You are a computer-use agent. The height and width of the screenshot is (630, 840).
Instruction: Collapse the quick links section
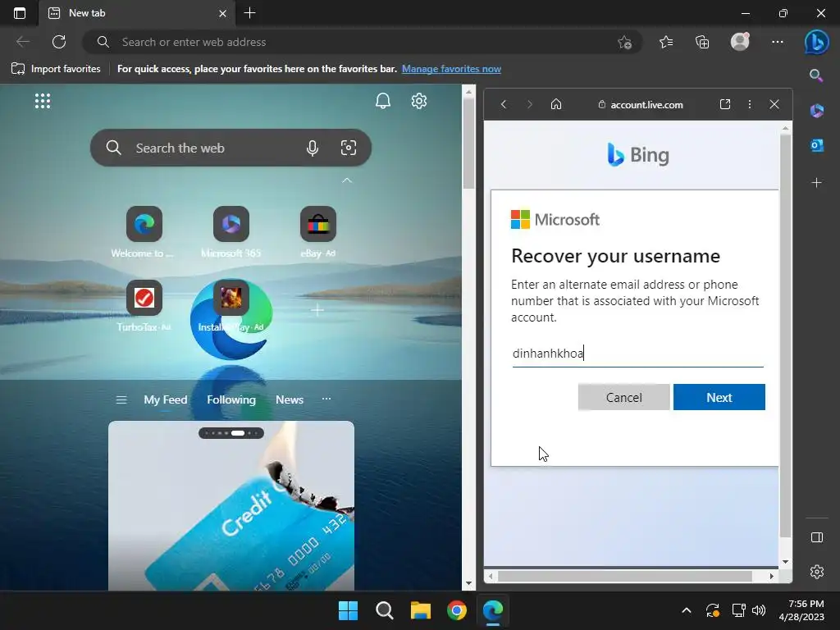(x=347, y=180)
